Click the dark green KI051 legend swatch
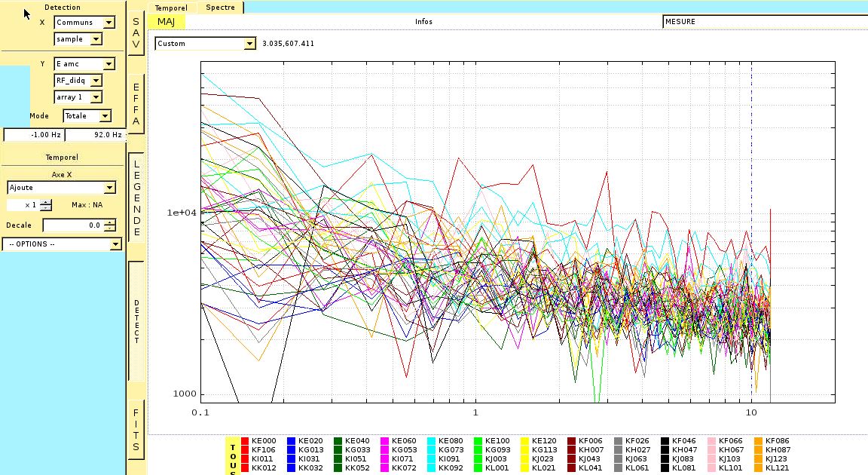Viewport: 868px width, 475px height. click(x=338, y=459)
